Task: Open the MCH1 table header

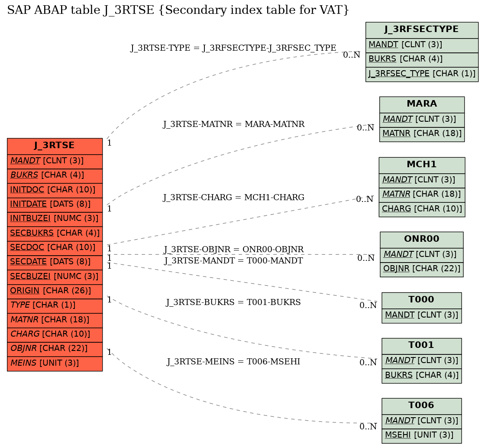Action: (422, 166)
